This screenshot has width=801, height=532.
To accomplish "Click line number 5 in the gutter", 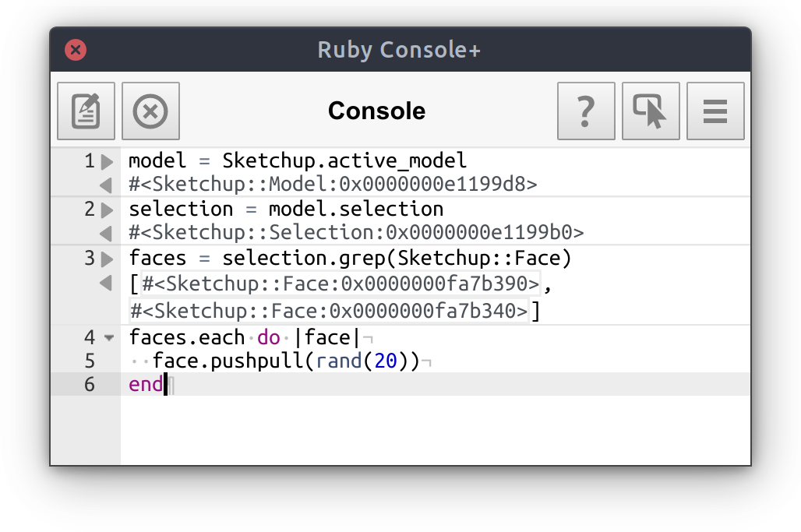I will coord(89,361).
